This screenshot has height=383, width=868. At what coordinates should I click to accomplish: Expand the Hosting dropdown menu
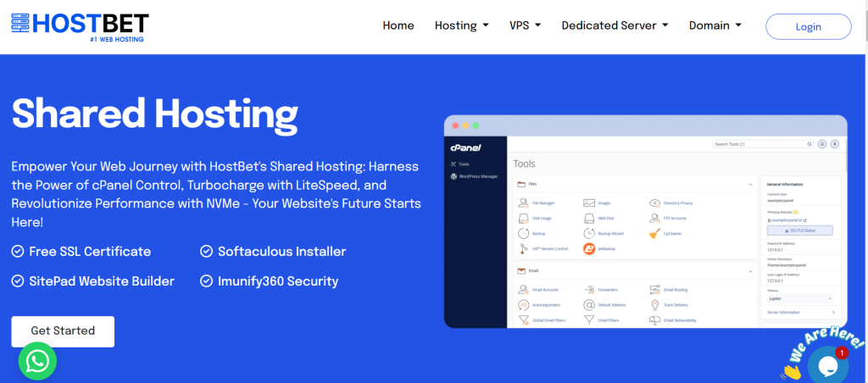pos(462,25)
